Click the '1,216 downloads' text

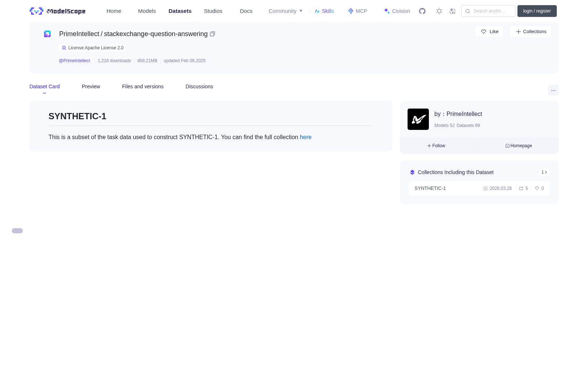(114, 61)
